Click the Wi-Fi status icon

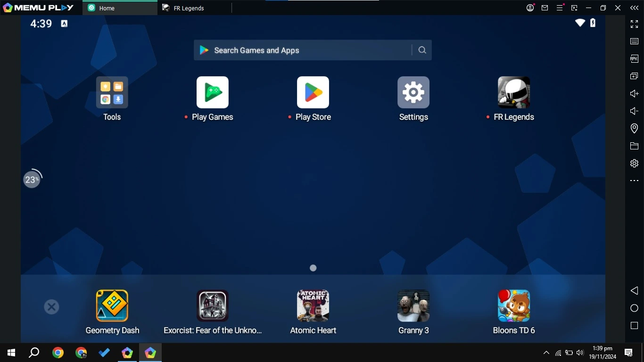(580, 23)
